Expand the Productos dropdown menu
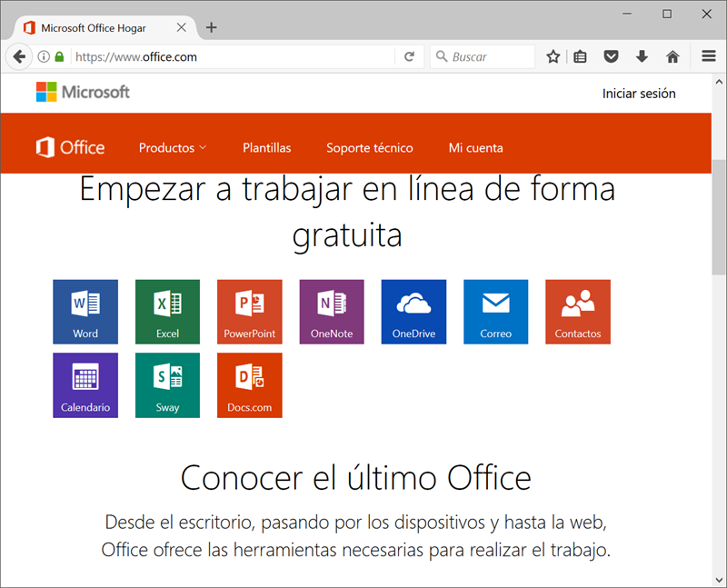The image size is (727, 588). (x=173, y=147)
